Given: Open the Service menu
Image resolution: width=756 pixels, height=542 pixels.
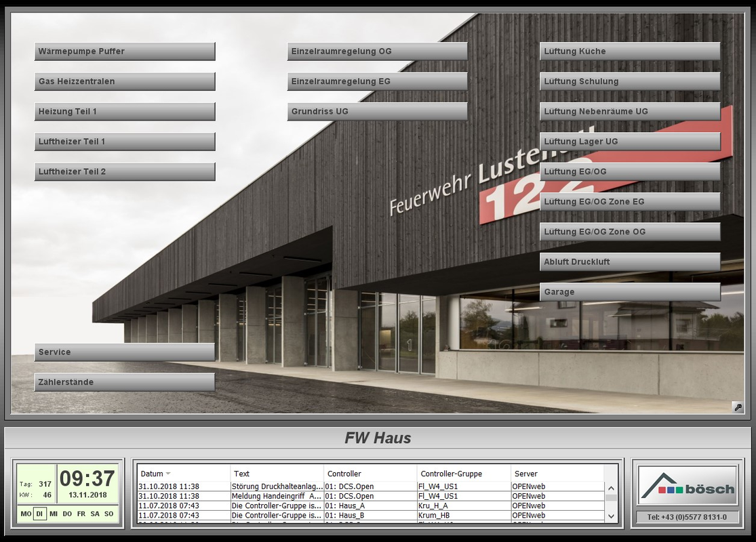Looking at the screenshot, I should pyautogui.click(x=125, y=352).
